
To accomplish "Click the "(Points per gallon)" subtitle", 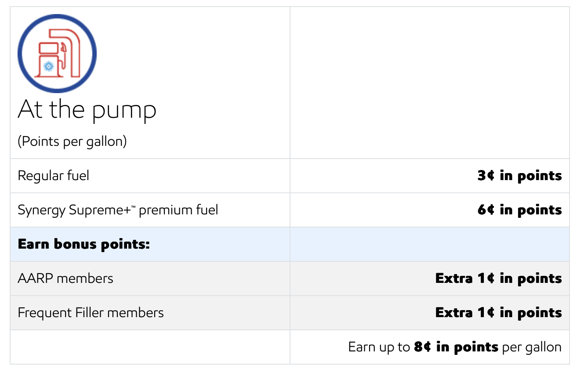I will 72,142.
